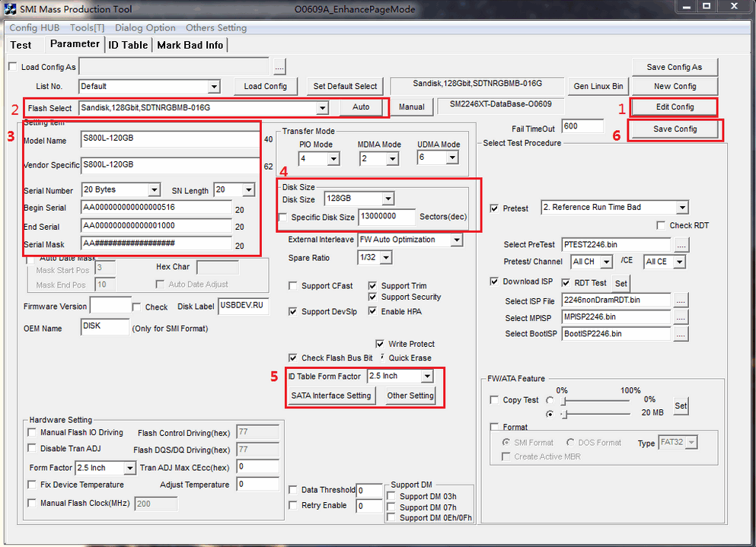756x547 pixels.
Task: Switch to the ID Table tab
Action: tap(128, 45)
